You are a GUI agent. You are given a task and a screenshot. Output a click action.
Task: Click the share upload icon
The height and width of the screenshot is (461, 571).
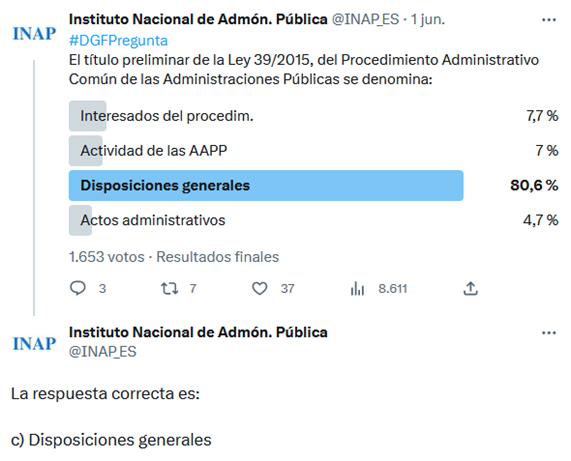pos(470,288)
